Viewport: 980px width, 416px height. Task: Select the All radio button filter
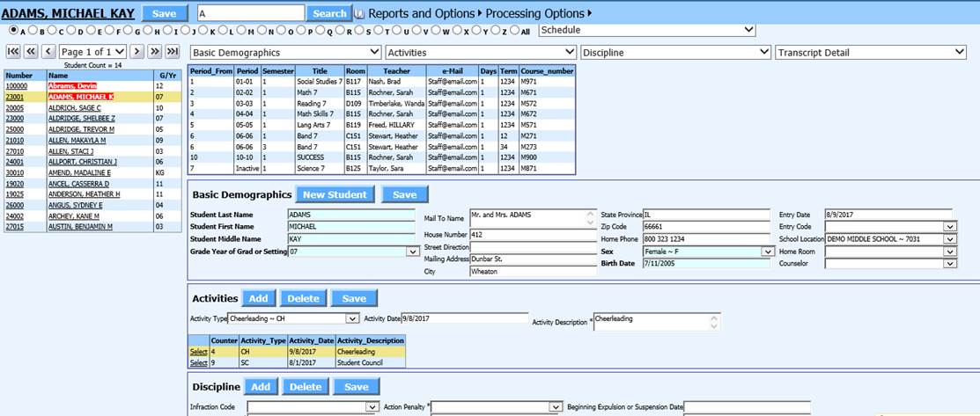(x=514, y=31)
